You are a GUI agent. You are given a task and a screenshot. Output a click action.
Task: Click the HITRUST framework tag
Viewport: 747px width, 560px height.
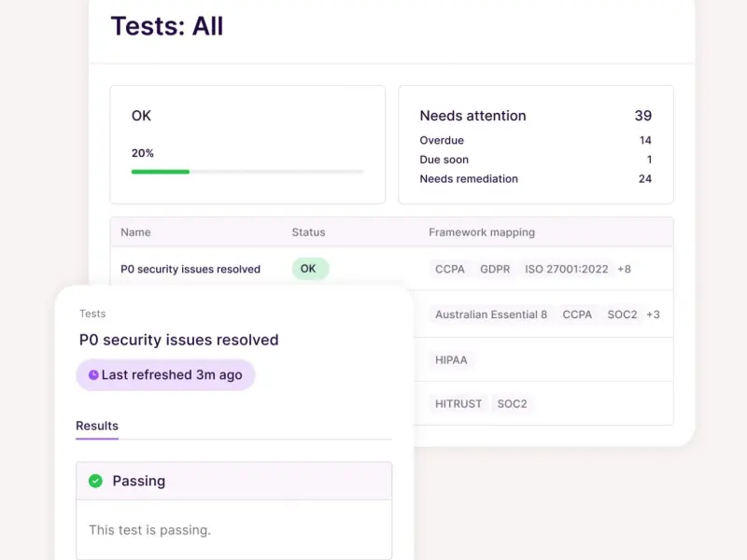tap(458, 404)
